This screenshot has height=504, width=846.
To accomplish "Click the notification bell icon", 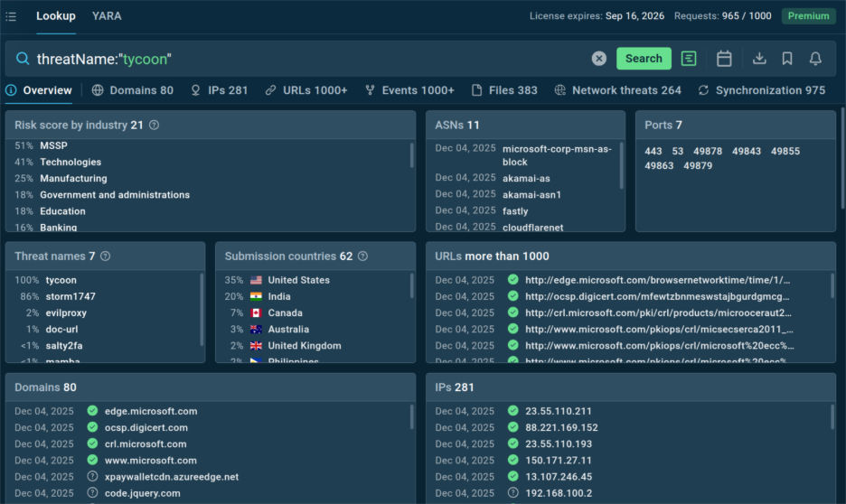I will pos(815,59).
